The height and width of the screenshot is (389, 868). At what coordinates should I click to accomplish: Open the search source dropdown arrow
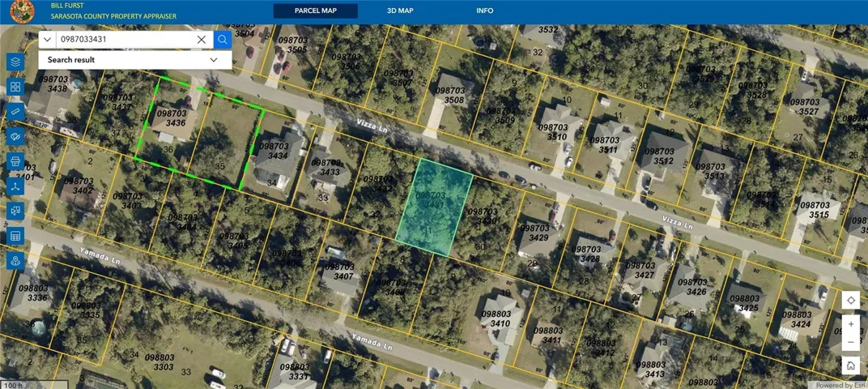(x=47, y=39)
